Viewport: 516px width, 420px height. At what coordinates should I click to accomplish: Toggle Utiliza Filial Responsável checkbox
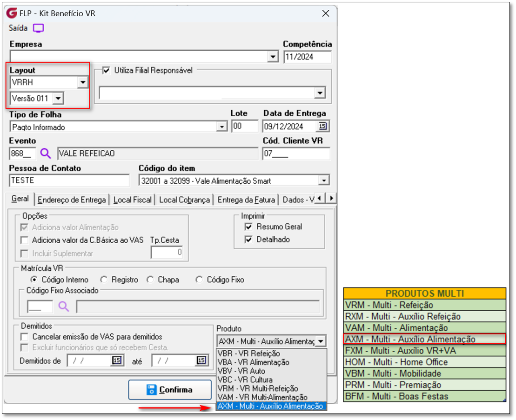[106, 70]
